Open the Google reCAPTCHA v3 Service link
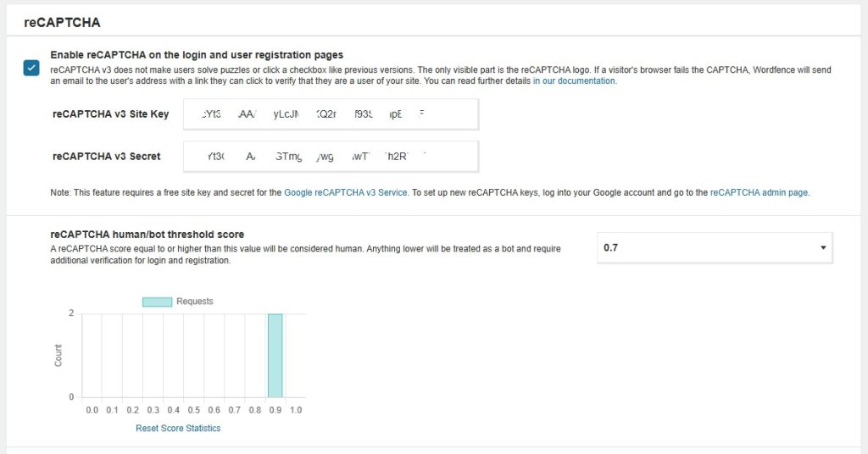Viewport: 868px width, 454px height. click(x=346, y=192)
